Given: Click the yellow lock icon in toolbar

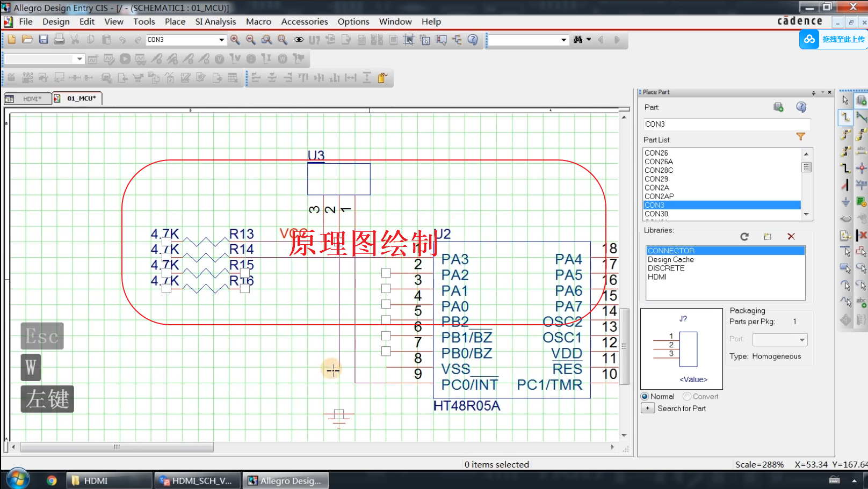Looking at the screenshot, I should tap(382, 78).
